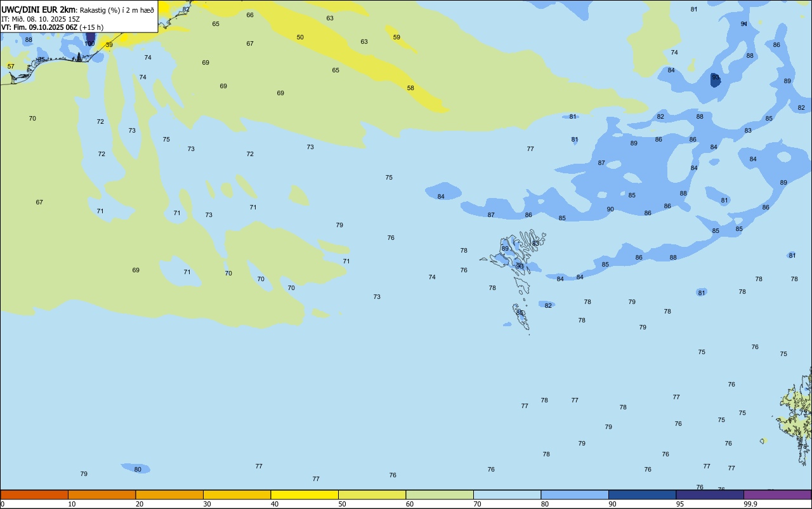The height and width of the screenshot is (509, 812).
Task: Pick the light green 60–70 legend swatch
Action: point(440,494)
